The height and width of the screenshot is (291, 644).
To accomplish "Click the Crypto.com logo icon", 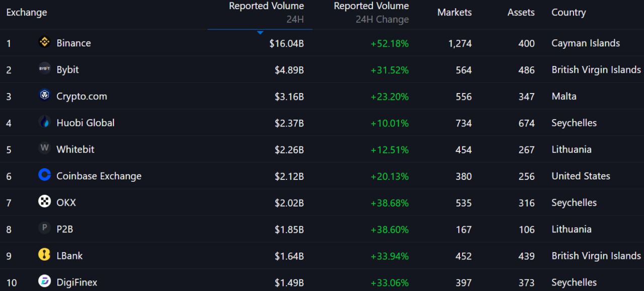I will (x=44, y=95).
